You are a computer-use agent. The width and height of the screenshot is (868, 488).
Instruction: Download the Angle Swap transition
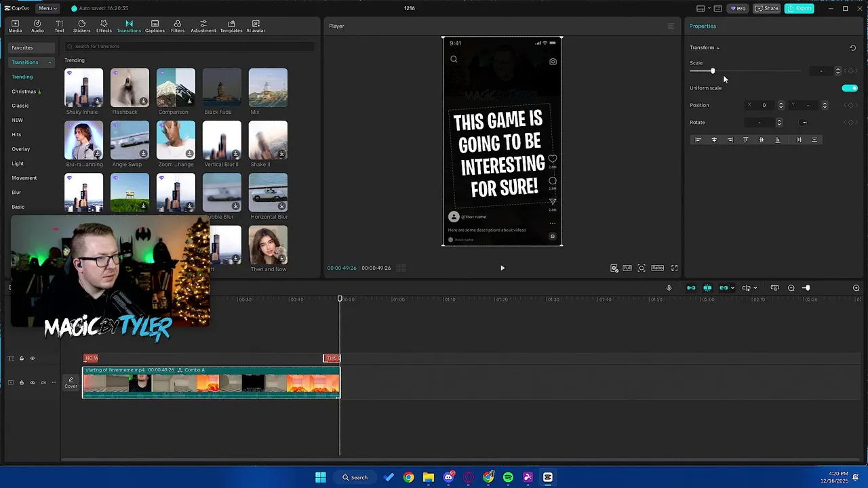pyautogui.click(x=143, y=153)
